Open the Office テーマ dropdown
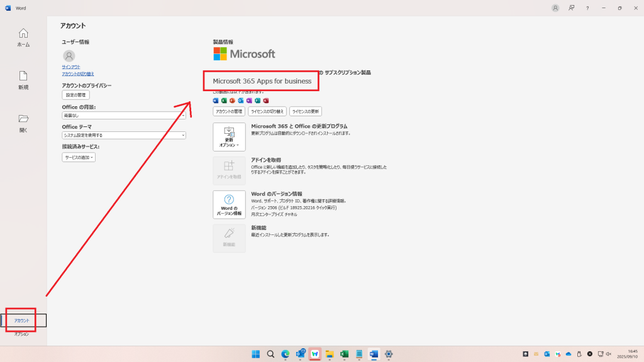The width and height of the screenshot is (644, 362). [124, 135]
